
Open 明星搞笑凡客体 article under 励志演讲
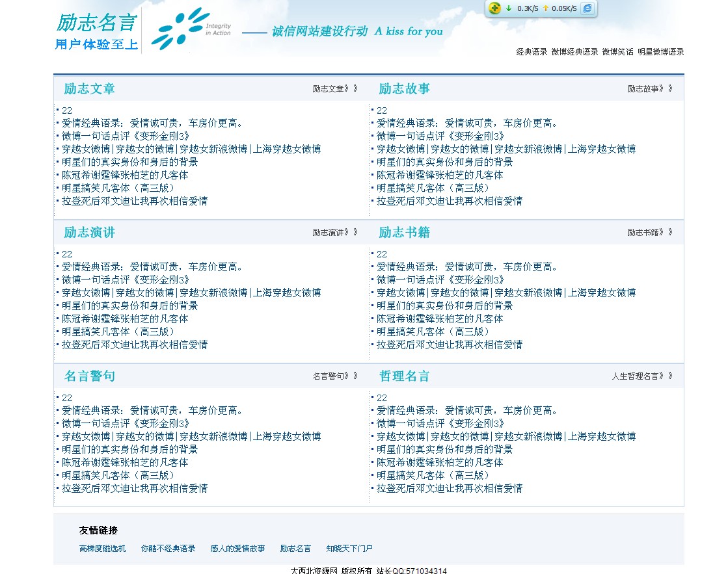tap(118, 332)
